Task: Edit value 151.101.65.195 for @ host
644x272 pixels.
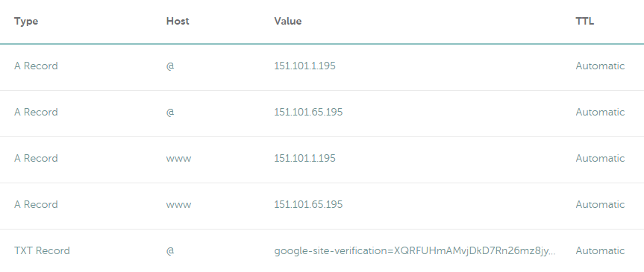Action: coord(308,112)
